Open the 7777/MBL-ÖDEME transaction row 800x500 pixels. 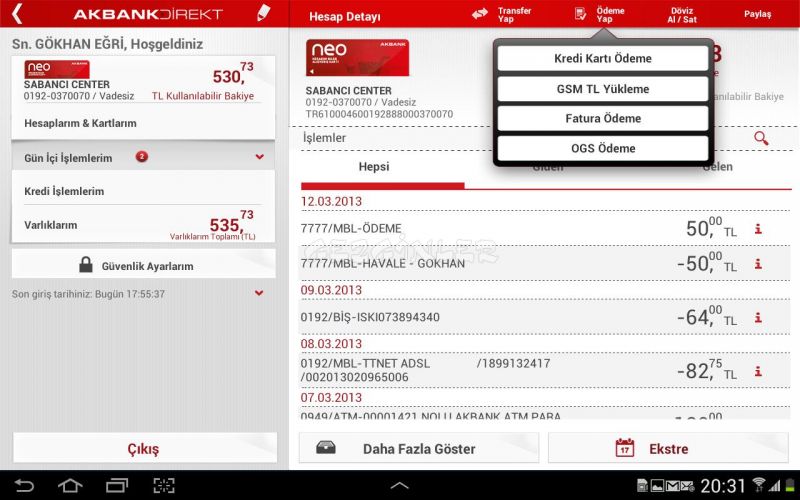[545, 228]
